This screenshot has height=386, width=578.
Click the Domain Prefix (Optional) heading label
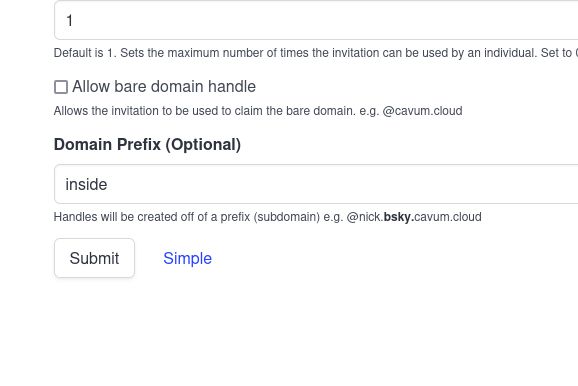pos(147,145)
